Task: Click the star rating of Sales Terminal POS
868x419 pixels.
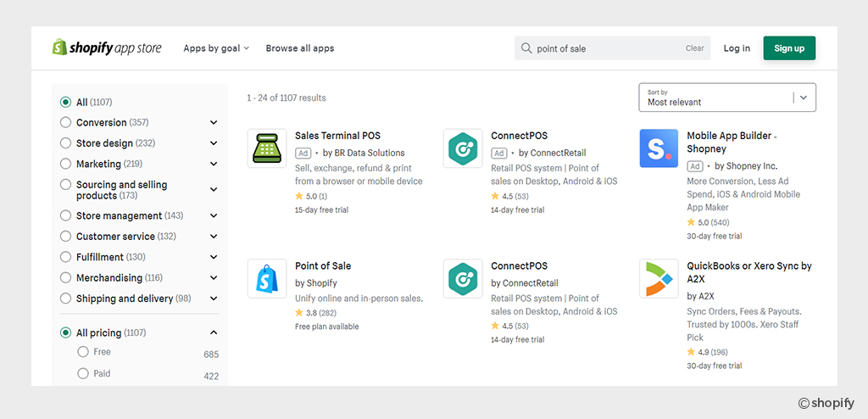Action: tap(311, 196)
